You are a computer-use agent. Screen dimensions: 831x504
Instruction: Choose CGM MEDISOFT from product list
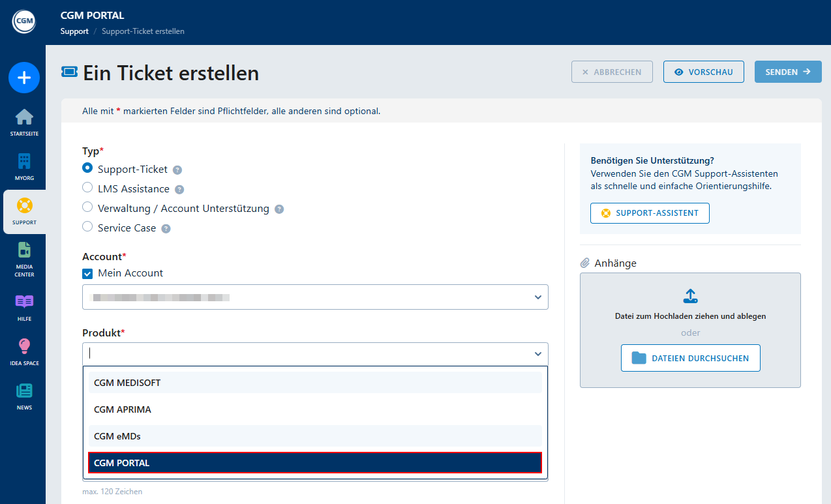(x=315, y=383)
